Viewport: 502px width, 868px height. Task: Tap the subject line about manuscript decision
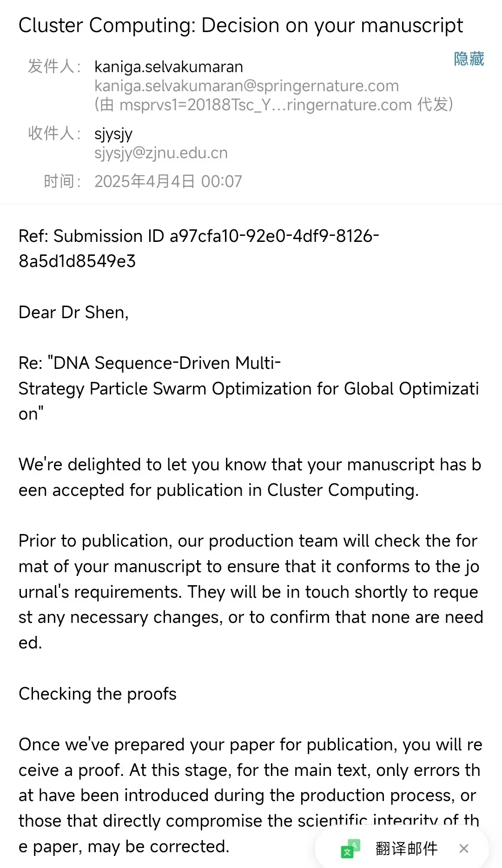tap(241, 26)
